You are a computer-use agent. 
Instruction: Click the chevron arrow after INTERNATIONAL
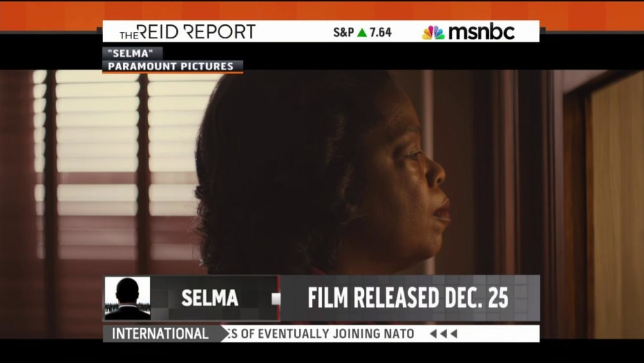224,334
